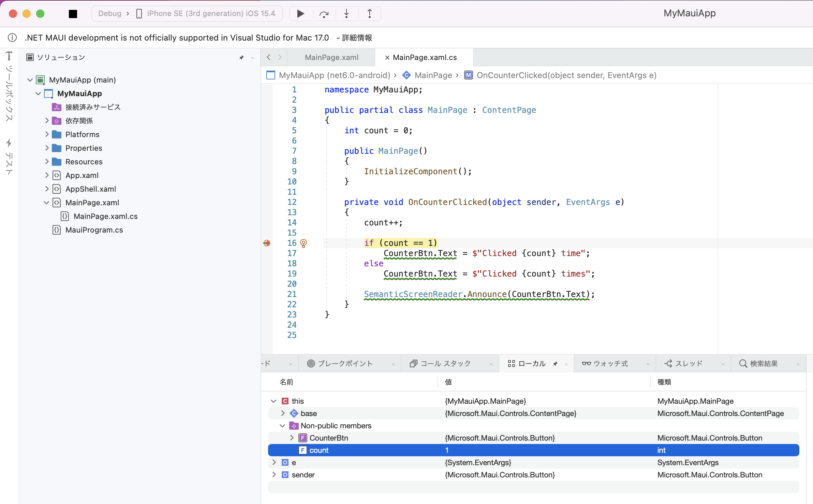Open the quick fix lightbulb on line 16

point(304,243)
